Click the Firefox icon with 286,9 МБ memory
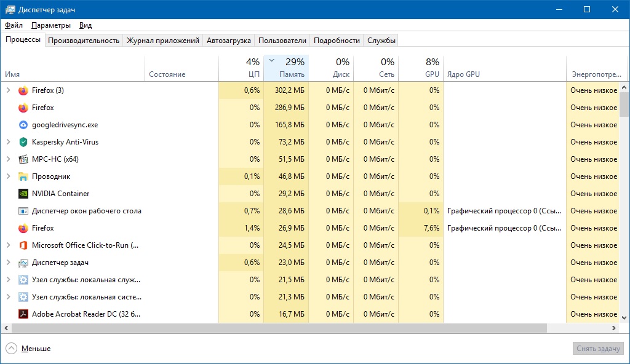The width and height of the screenshot is (630, 364). coord(23,108)
